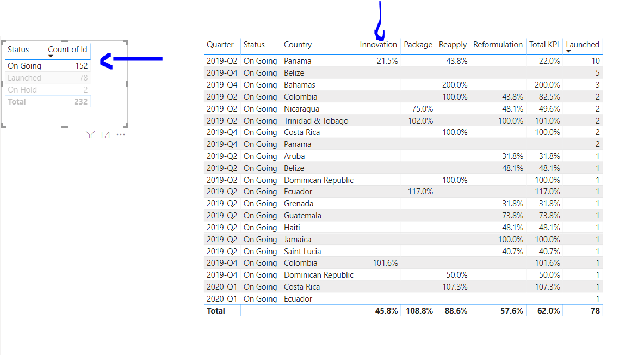Click the 21.5% Innovation value for Panama
Viewport: 644px width, 355px height.
click(x=387, y=61)
